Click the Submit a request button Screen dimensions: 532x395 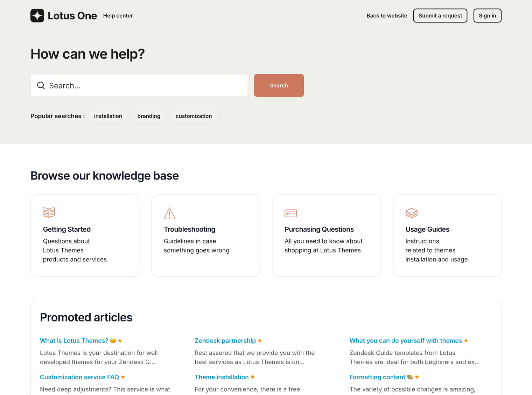(440, 16)
